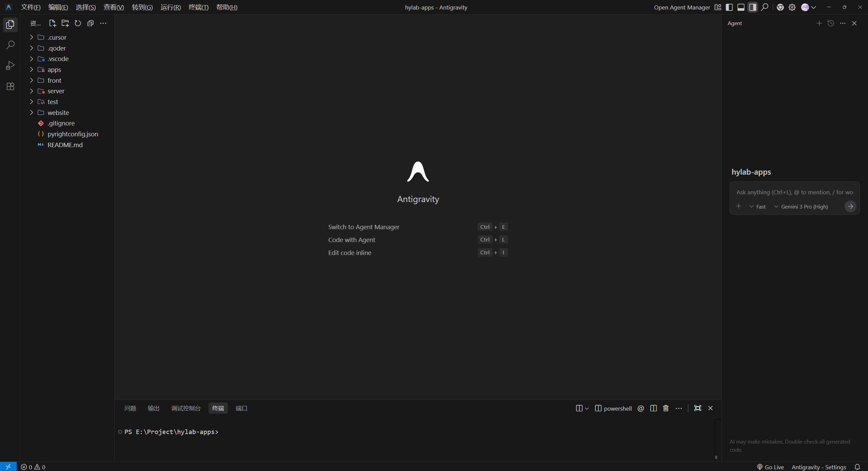Open Run and Debug view
This screenshot has width=868, height=471.
[x=10, y=65]
